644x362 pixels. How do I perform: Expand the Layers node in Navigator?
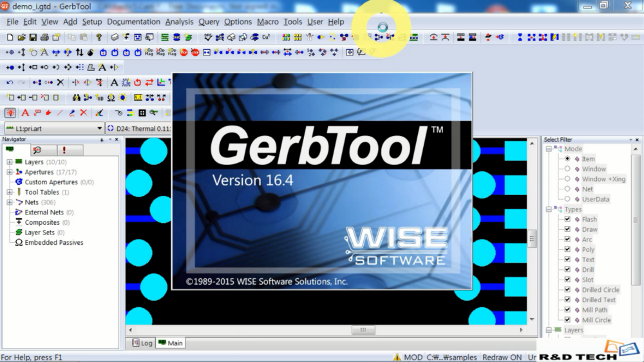[10, 162]
